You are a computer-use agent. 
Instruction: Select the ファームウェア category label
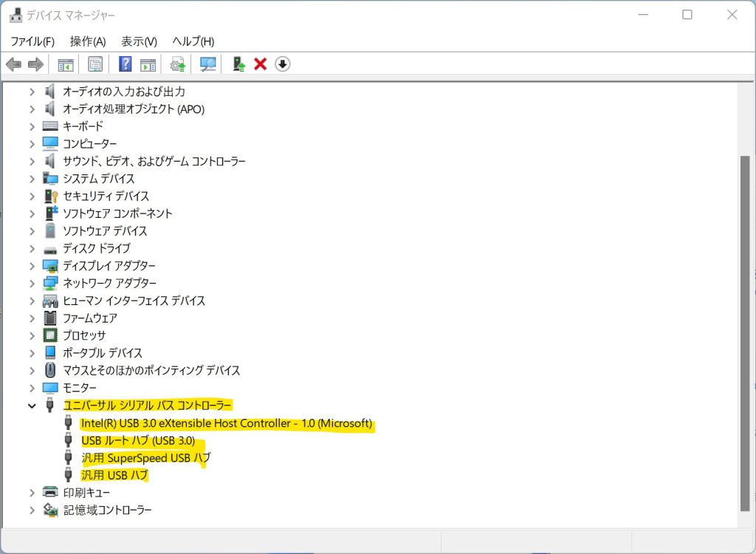click(89, 318)
